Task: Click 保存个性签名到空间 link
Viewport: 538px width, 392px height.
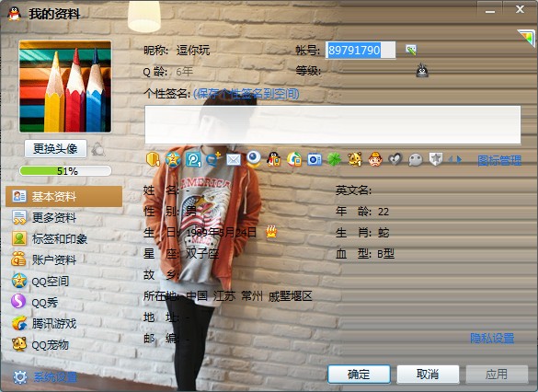Action: coord(246,93)
